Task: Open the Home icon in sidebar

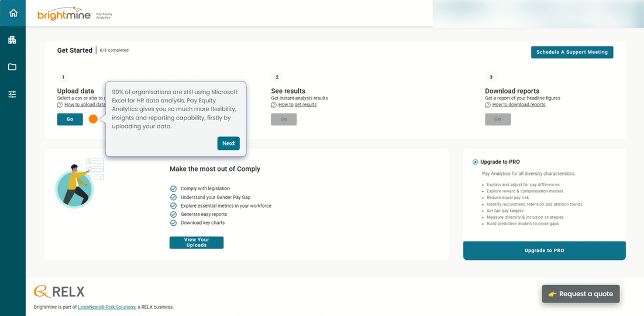Action: [13, 13]
